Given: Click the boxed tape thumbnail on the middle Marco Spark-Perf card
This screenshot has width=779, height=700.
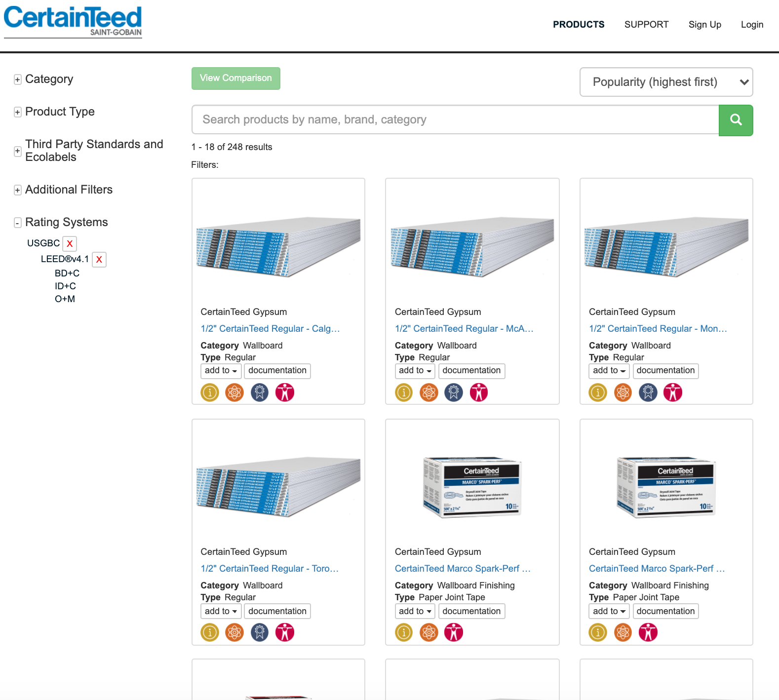Looking at the screenshot, I should click(472, 487).
